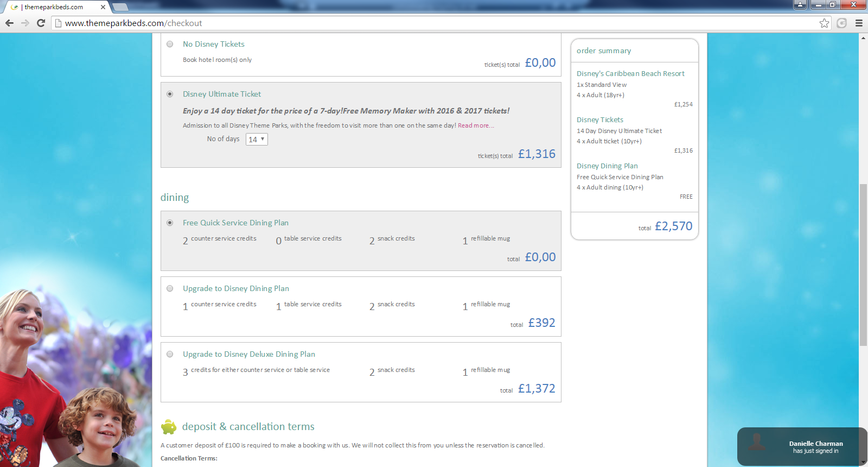
Task: Click the £1,254 resort price in summary
Action: pyautogui.click(x=684, y=104)
